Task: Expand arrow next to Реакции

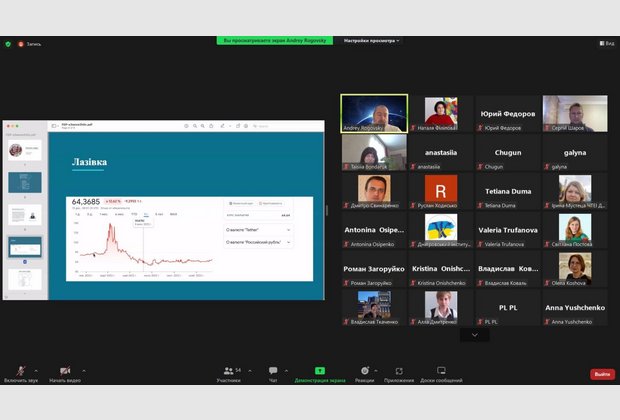Action: click(x=376, y=371)
